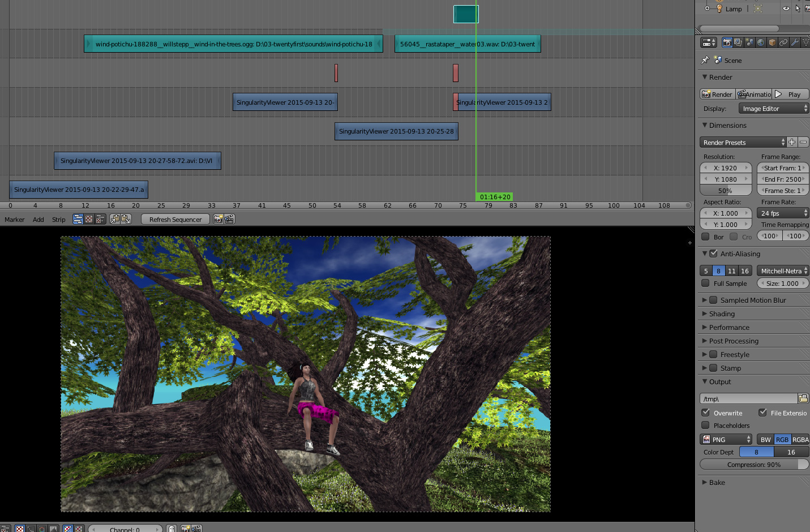810x532 pixels.
Task: Open the Add menu in sequencer
Action: coord(38,220)
